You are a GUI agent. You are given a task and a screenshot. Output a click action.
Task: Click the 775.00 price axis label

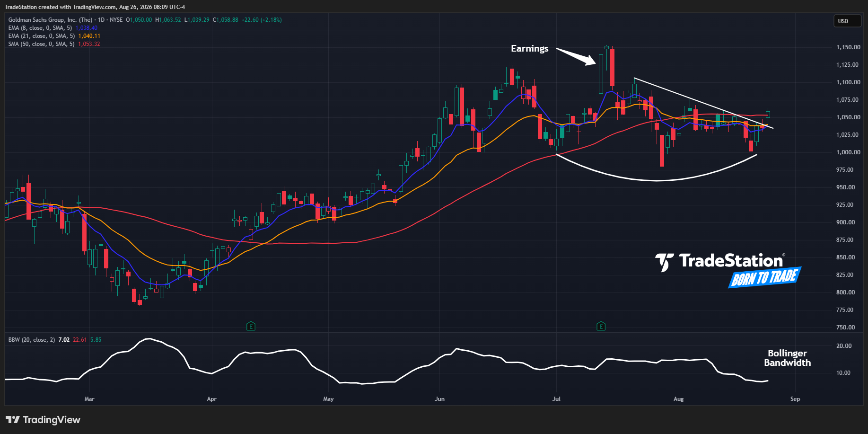pyautogui.click(x=845, y=310)
